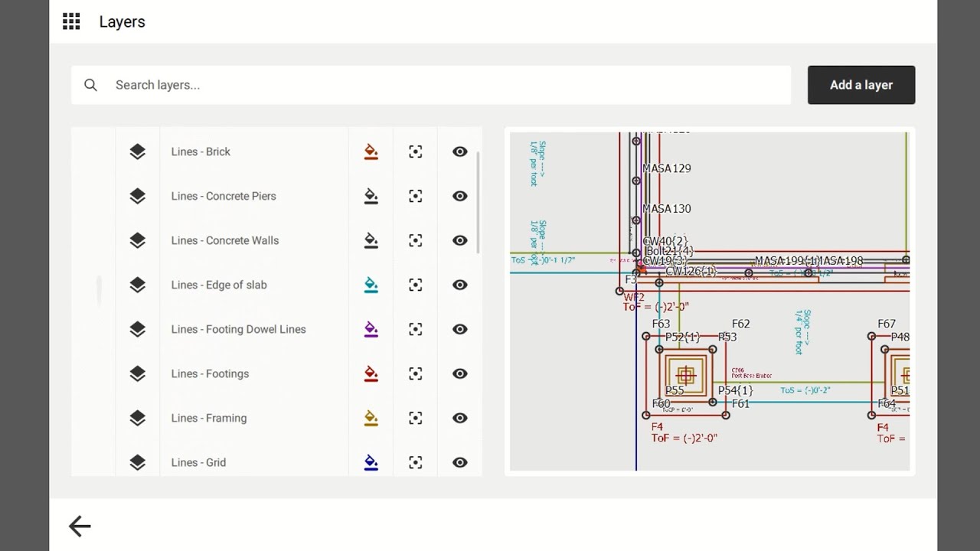980x551 pixels.
Task: Hide the Lines - Footing Dowel Lines layer
Action: (460, 329)
